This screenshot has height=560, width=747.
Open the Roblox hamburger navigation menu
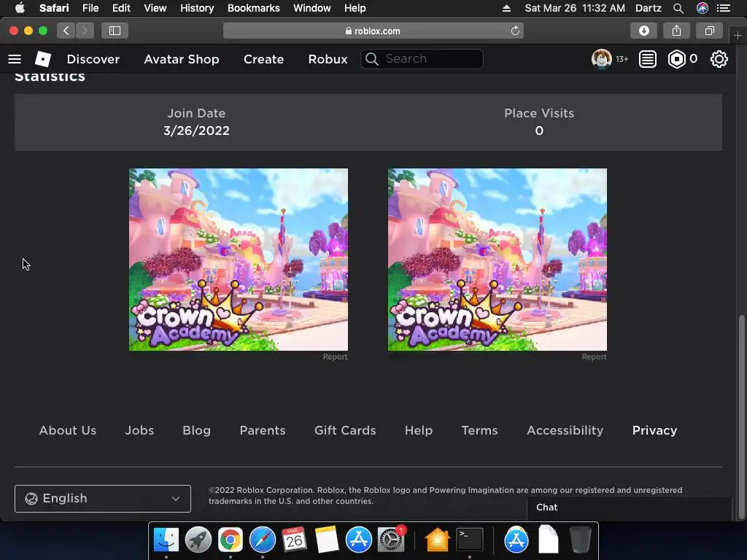click(15, 59)
